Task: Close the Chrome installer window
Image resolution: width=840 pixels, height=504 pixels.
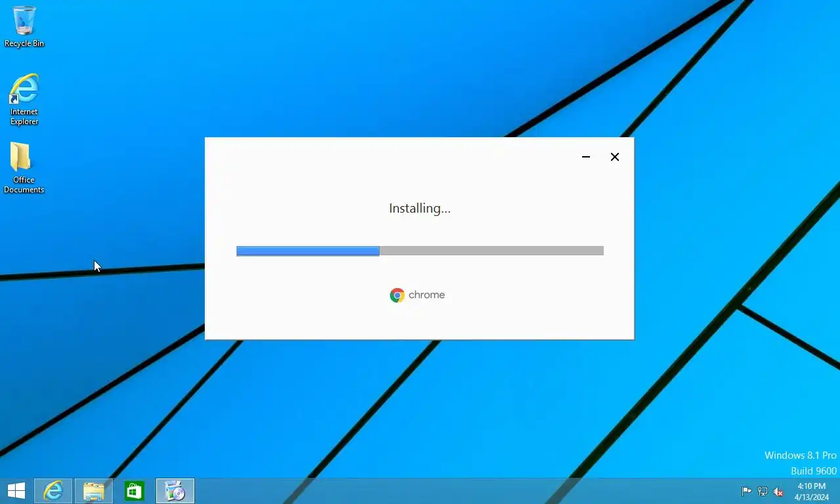Action: [x=615, y=157]
